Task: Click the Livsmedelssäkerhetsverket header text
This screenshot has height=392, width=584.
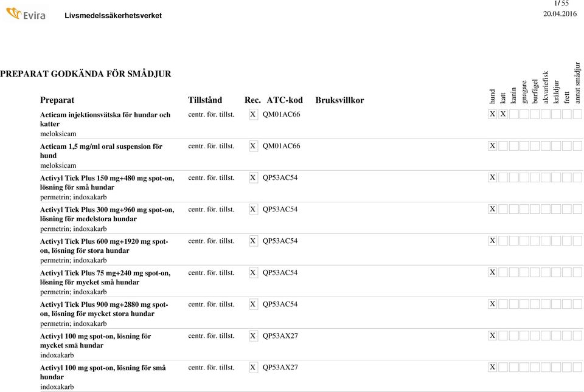Action: click(x=113, y=15)
